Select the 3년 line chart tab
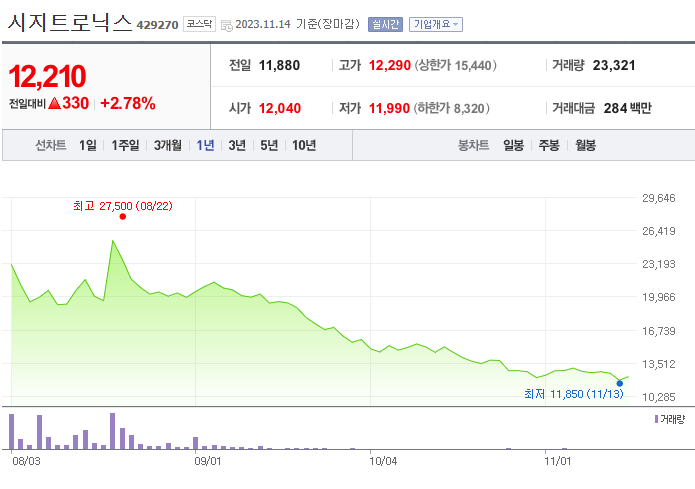The height and width of the screenshot is (489, 695). pos(237,145)
